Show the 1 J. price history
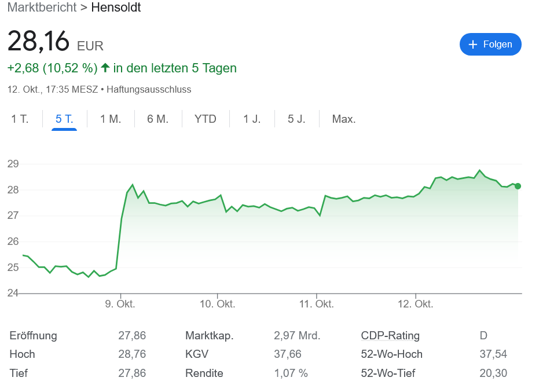The image size is (539, 392). pos(251,119)
